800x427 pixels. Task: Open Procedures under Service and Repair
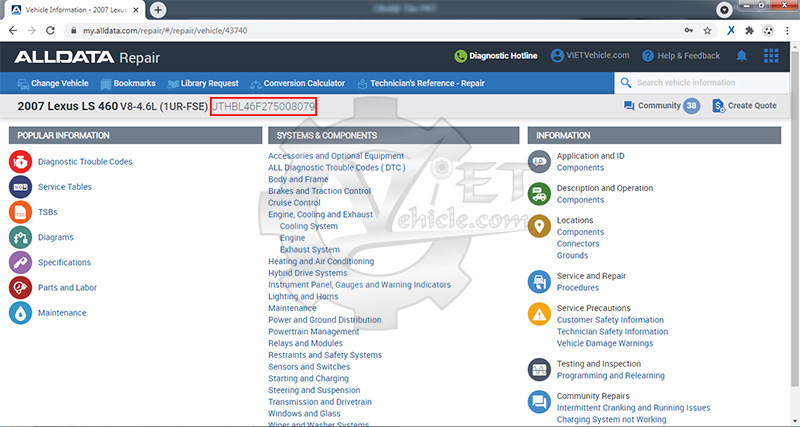tap(578, 288)
